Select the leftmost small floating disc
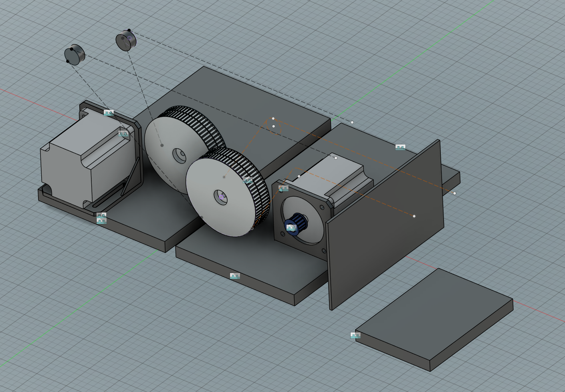 tap(75, 54)
